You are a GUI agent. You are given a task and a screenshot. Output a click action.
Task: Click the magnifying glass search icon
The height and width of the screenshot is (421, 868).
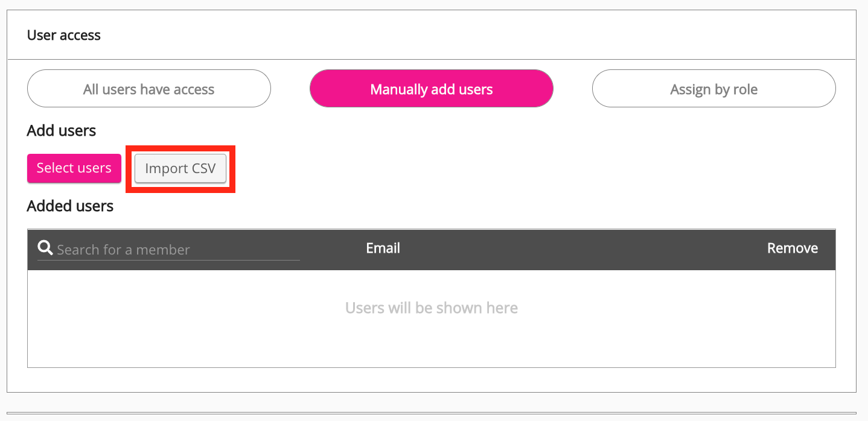45,248
